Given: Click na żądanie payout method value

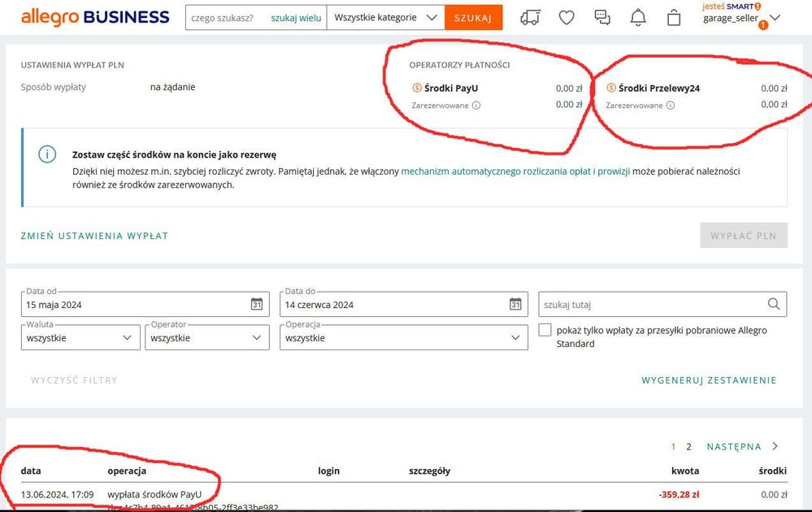Looking at the screenshot, I should 172,87.
